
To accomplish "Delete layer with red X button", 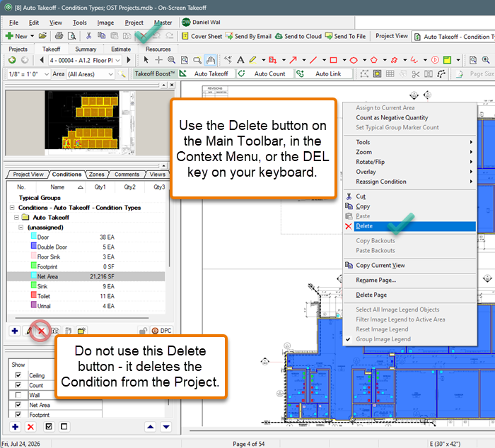I will (30, 427).
